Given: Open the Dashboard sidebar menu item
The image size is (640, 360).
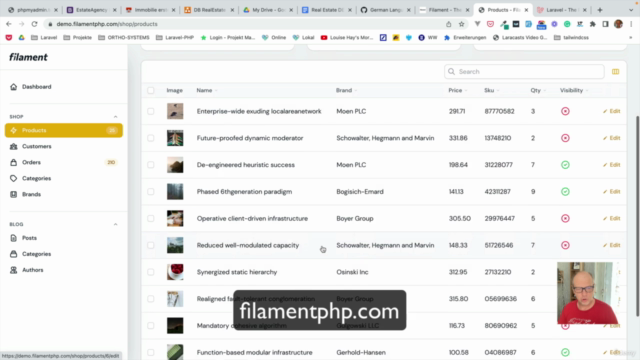Looking at the screenshot, I should tap(64, 87).
